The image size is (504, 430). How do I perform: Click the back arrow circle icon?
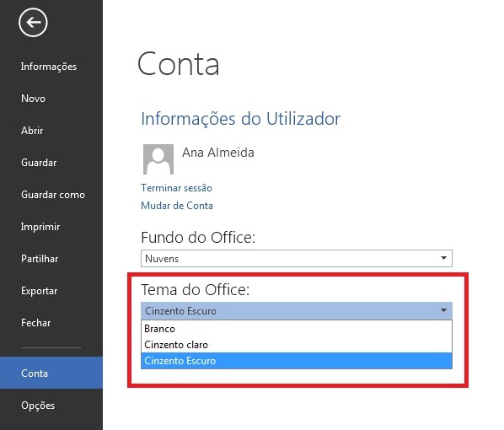[33, 23]
